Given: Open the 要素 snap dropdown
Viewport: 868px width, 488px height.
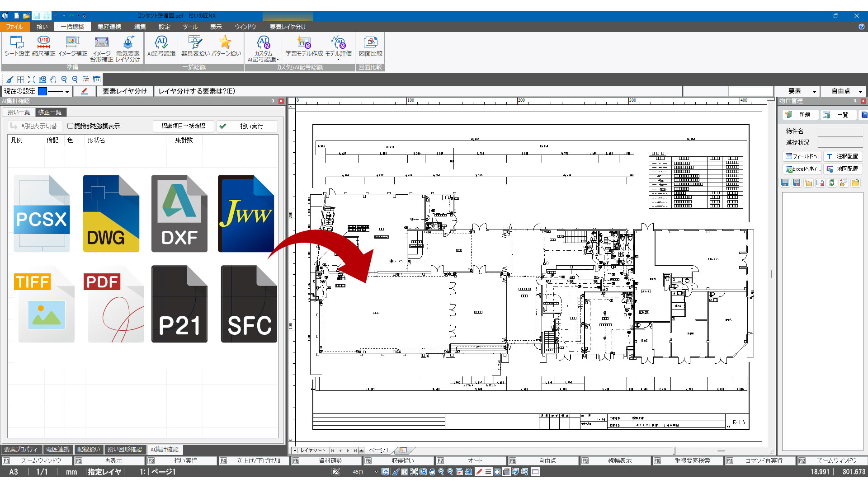Looking at the screenshot, I should click(814, 91).
